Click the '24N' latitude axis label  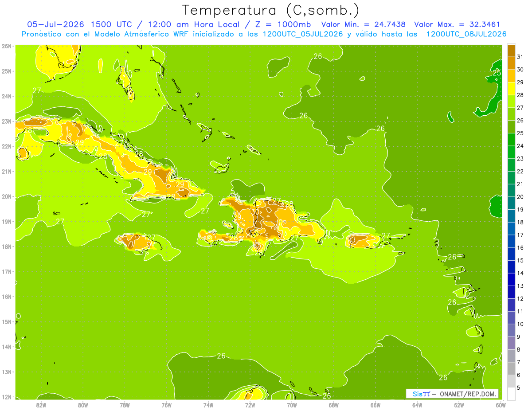point(7,96)
